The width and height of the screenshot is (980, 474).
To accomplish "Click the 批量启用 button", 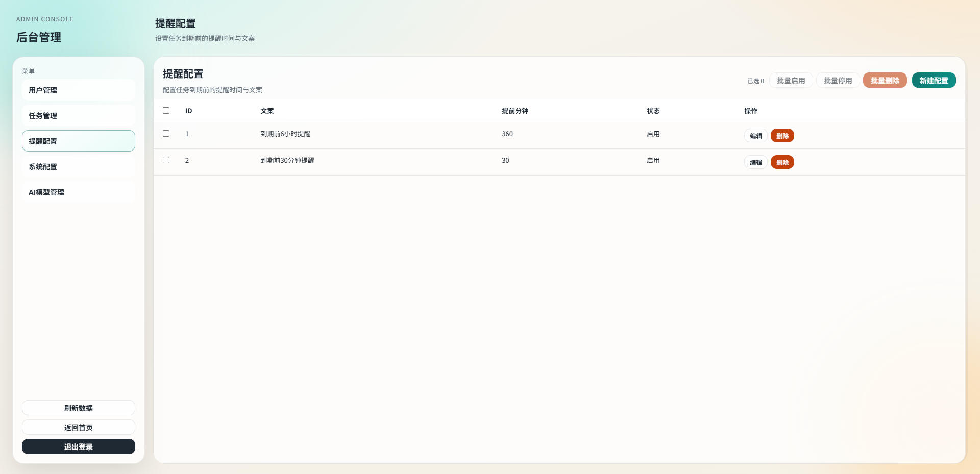I will [x=791, y=81].
